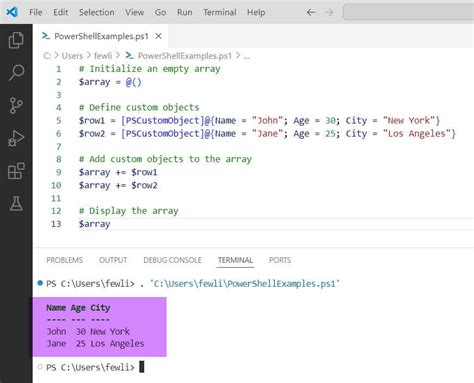Click the Go Forward arrow
The image size is (474, 383).
(x=329, y=12)
